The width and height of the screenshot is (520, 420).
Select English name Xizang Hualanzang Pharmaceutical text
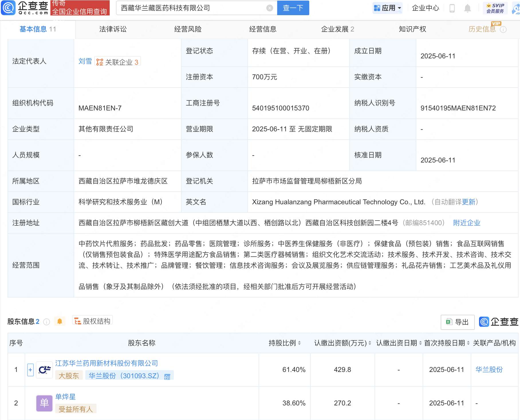[x=339, y=202]
